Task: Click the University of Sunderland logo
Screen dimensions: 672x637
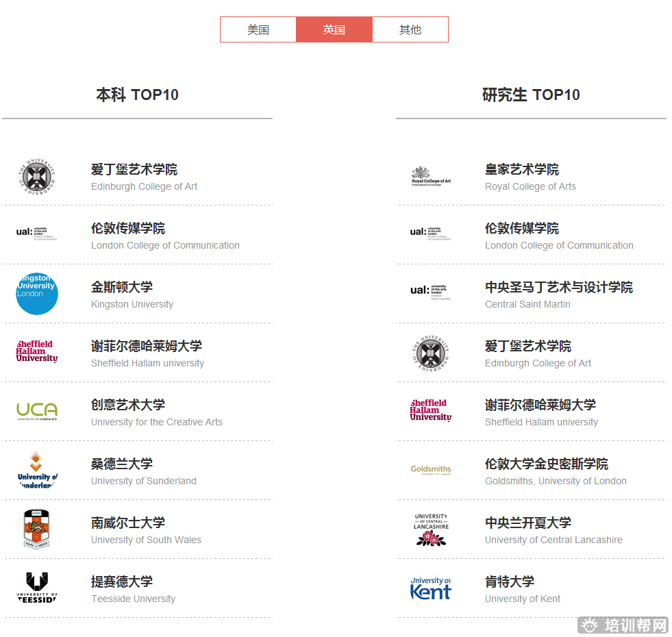Action: [x=37, y=470]
